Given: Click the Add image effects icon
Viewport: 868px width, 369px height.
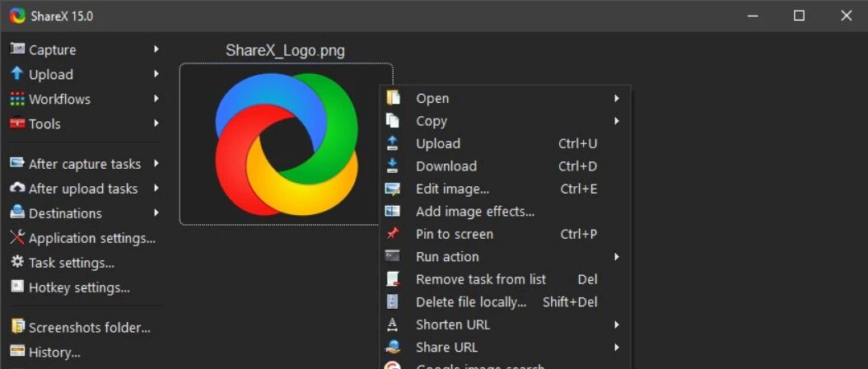Looking at the screenshot, I should (x=393, y=211).
